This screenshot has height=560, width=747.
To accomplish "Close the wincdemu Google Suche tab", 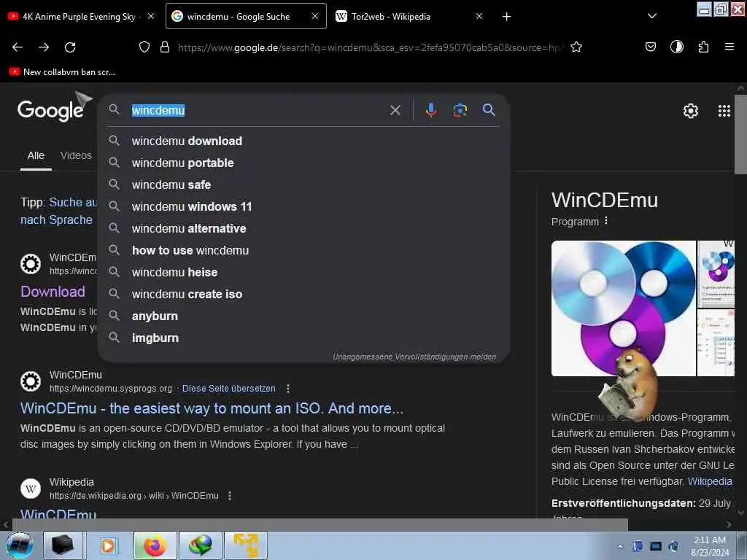I will pos(315,16).
